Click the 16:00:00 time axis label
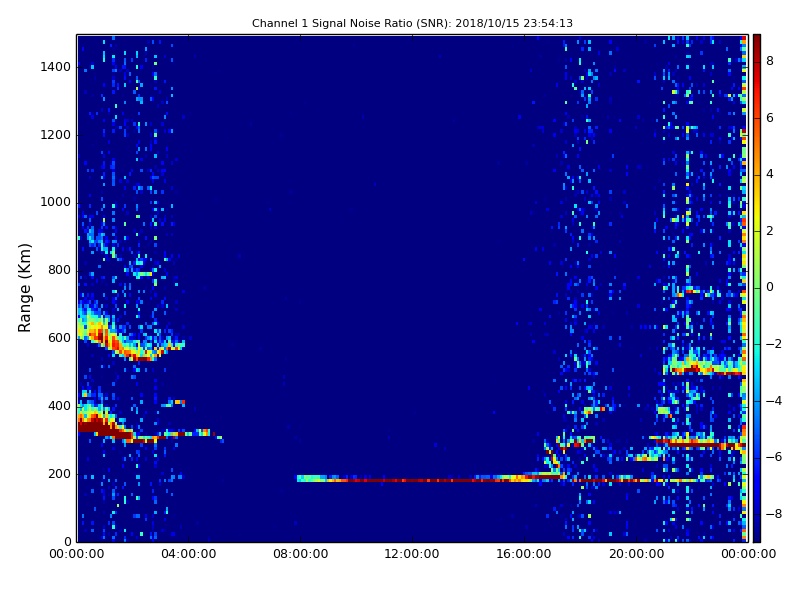 (x=524, y=554)
